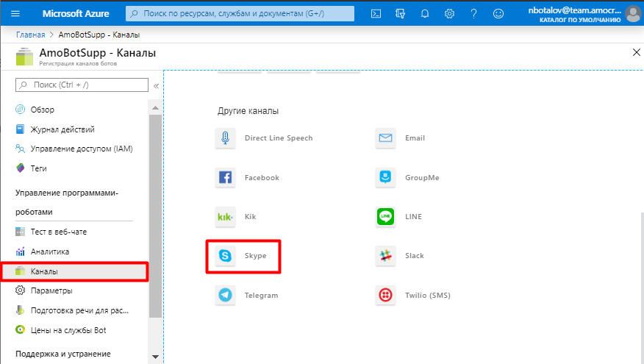
Task: Collapse the sidebar with double chevron
Action: (x=156, y=86)
